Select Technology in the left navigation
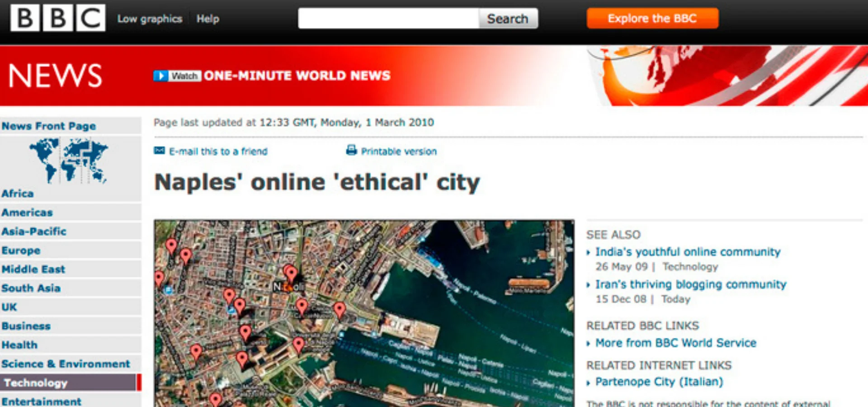This screenshot has width=868, height=407. pos(36,383)
